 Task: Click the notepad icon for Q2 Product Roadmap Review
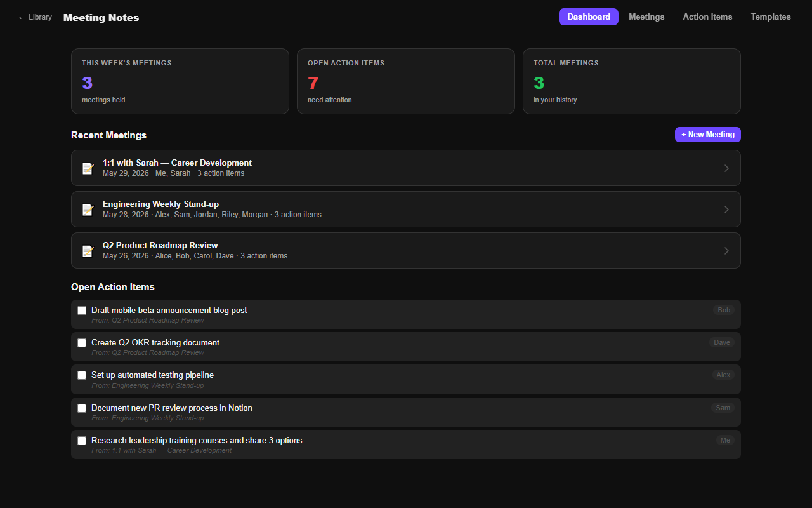pyautogui.click(x=88, y=251)
